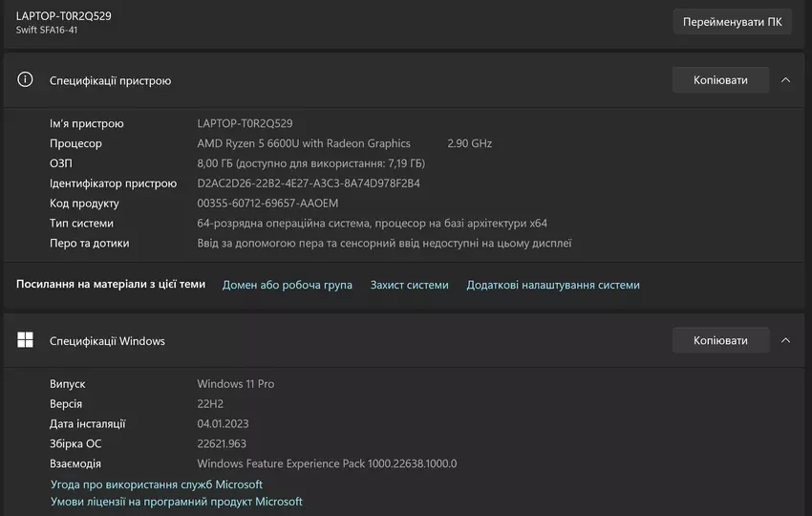Screen dimensions: 812x516
Task: Click the Код продукту value 00355-60712-69657-AAOEM
Action: coord(267,204)
